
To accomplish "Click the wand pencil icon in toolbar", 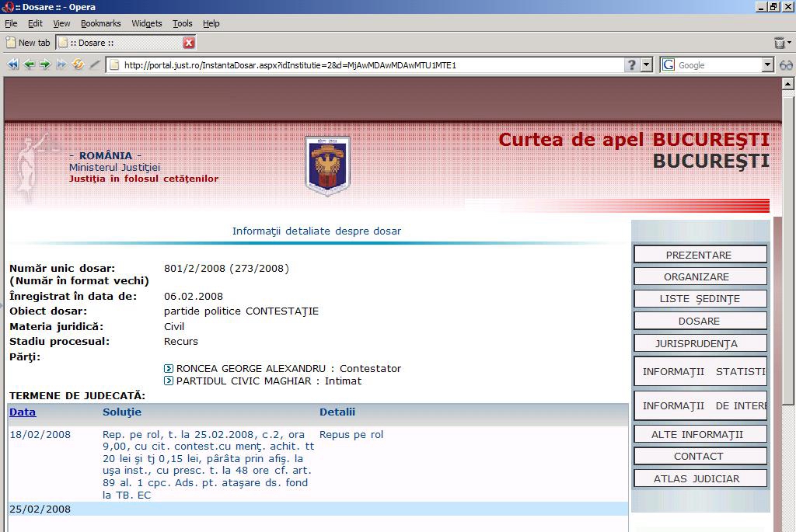I will pyautogui.click(x=94, y=64).
